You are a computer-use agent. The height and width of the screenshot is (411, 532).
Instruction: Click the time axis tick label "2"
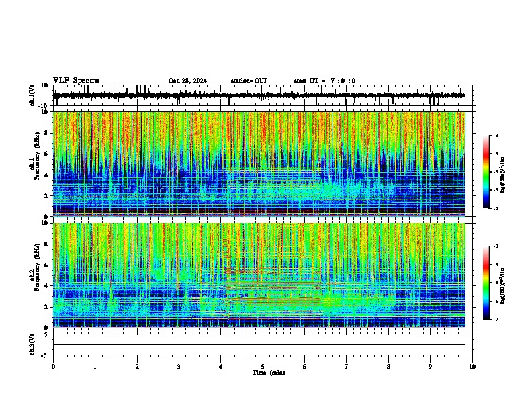point(137,367)
